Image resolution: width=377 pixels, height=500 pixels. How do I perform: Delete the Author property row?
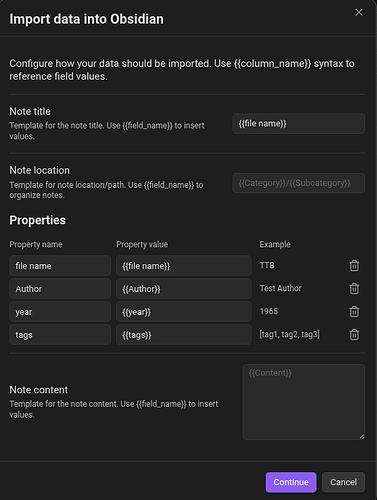[354, 289]
